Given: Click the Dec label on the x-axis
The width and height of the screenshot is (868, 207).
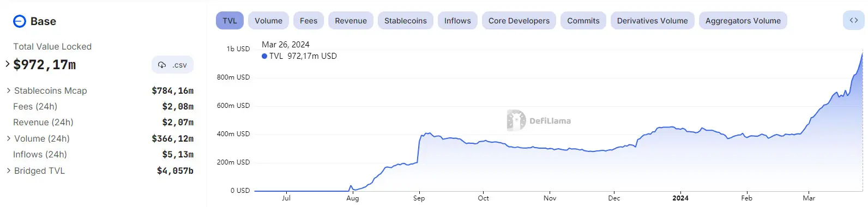Looking at the screenshot, I should [614, 198].
